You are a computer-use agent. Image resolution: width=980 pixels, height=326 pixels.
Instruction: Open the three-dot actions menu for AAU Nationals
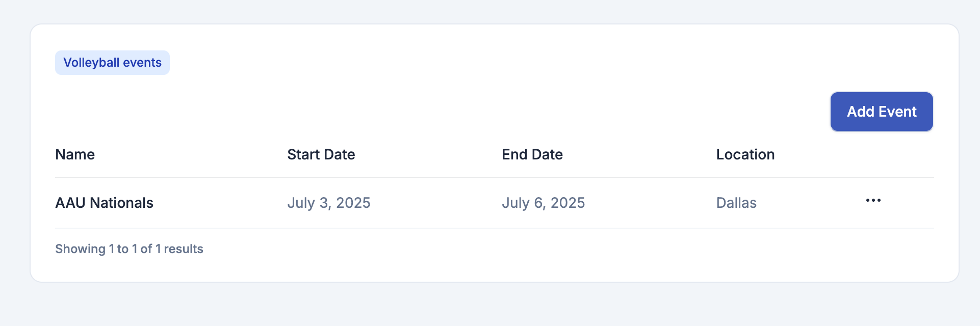click(873, 201)
